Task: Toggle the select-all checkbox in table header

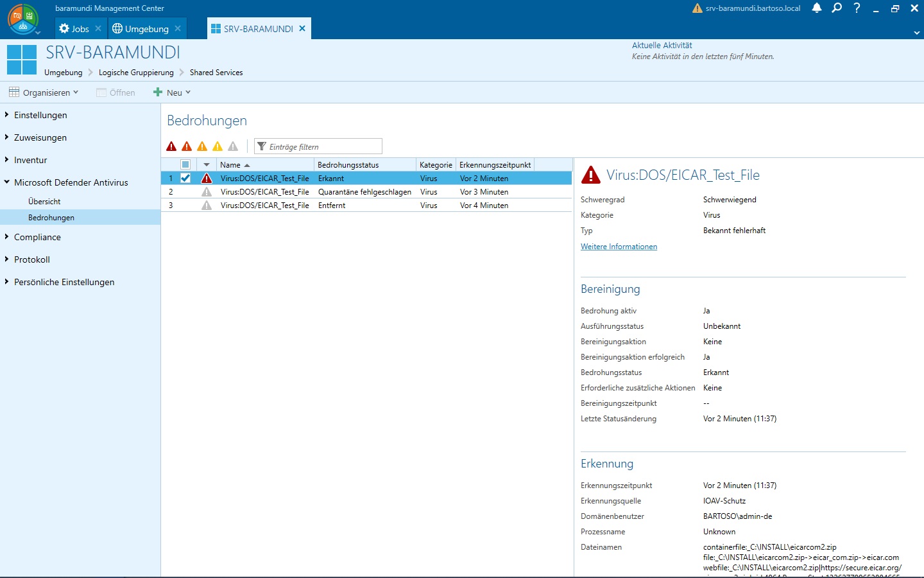Action: click(185, 164)
